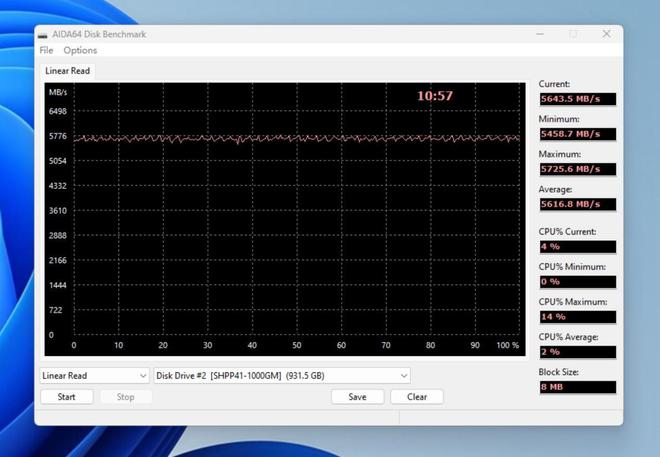
Task: Click the Start button
Action: coord(67,397)
